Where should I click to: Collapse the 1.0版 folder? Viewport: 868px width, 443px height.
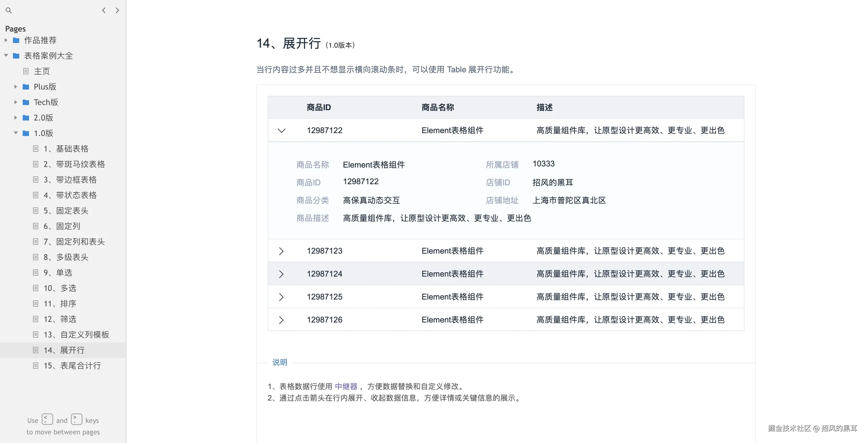(x=16, y=133)
